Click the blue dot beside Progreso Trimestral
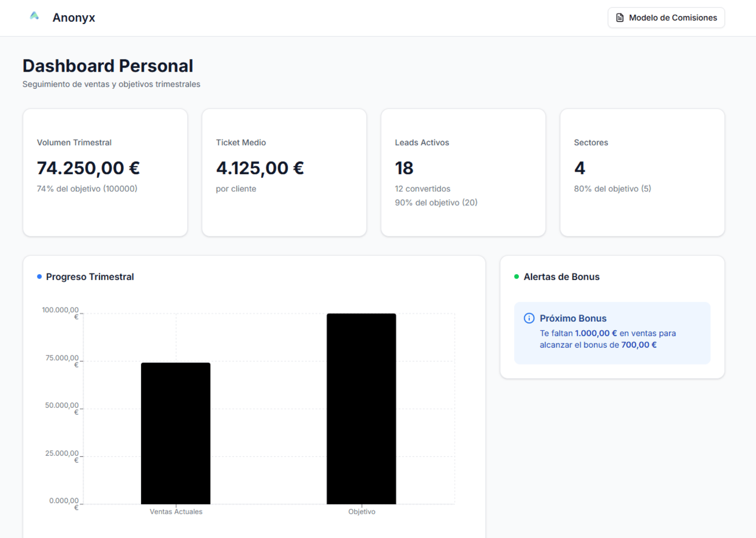The width and height of the screenshot is (756, 538). [x=39, y=277]
